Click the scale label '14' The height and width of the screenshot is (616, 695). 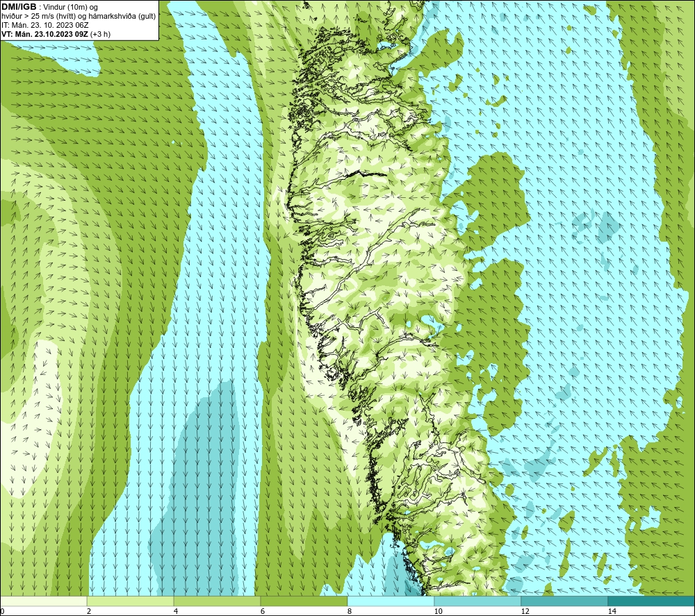(x=612, y=611)
